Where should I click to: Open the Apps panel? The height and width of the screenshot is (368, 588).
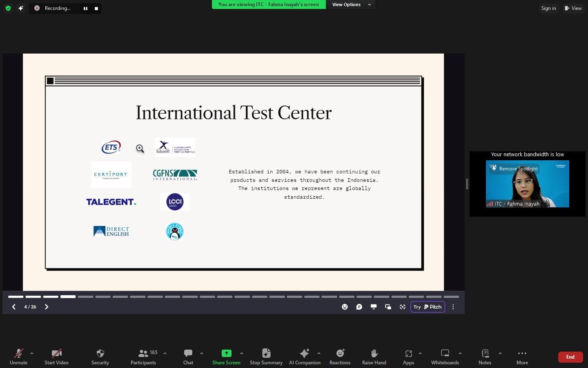(408, 357)
